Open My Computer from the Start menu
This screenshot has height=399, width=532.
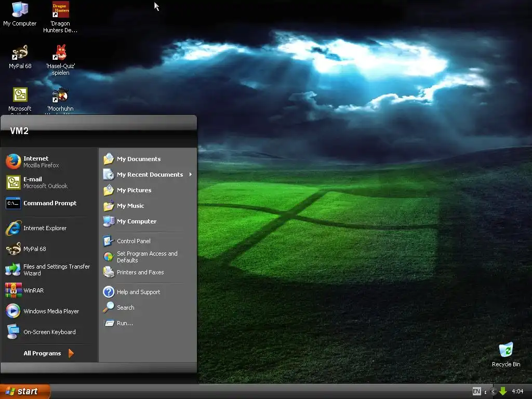[148, 221]
